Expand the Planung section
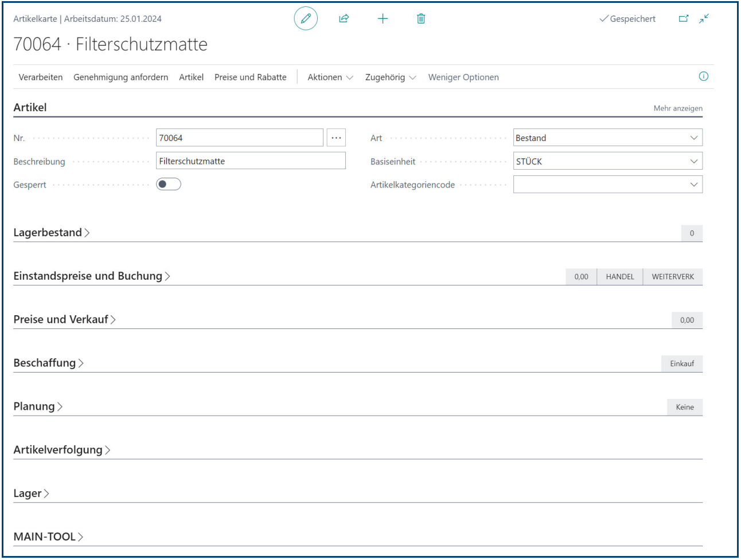741x560 pixels. pos(38,407)
